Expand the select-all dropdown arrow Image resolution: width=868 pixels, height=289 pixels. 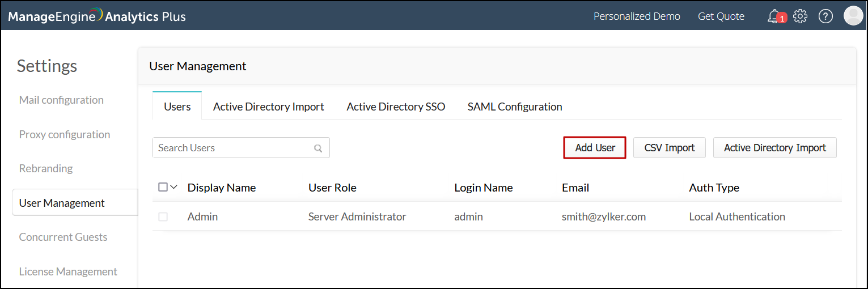tap(174, 187)
